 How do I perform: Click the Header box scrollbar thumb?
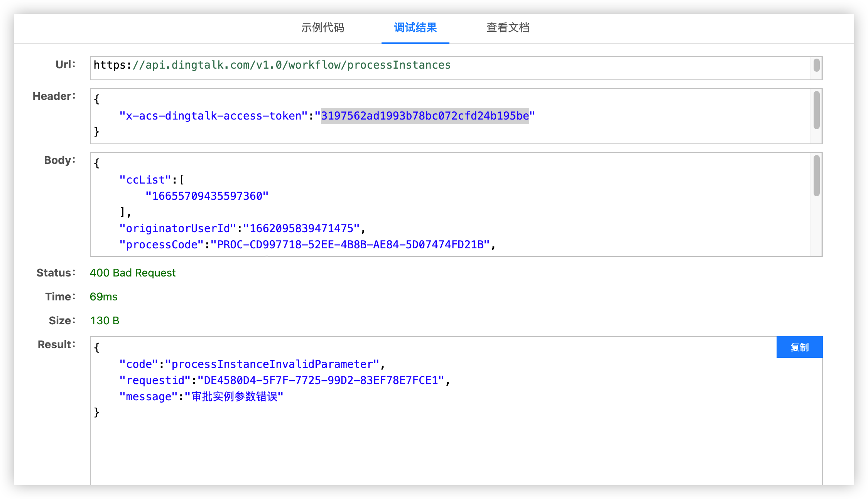click(x=816, y=110)
